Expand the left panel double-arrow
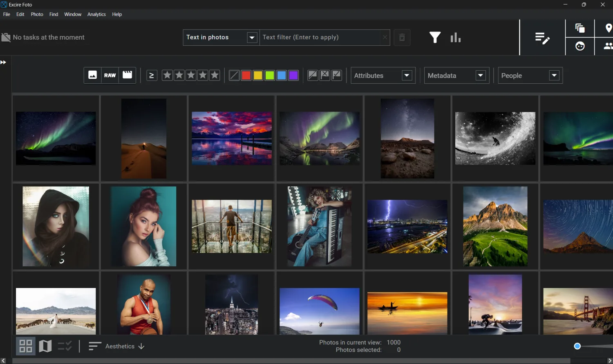Screen dimensions: 613x364 (3, 62)
